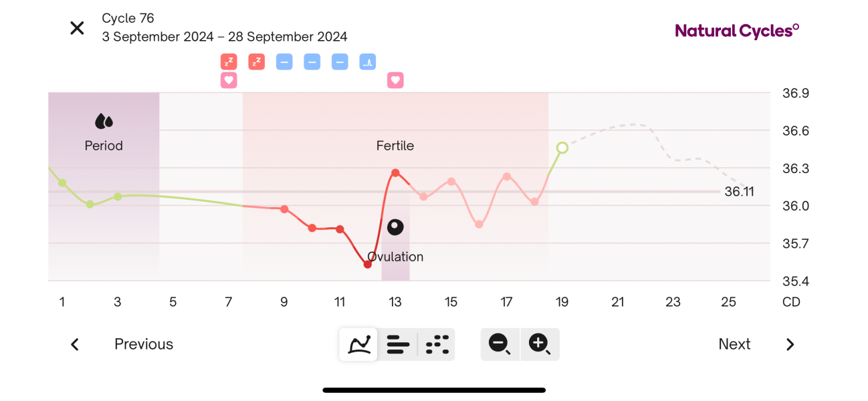Click the open circle temperature point on day 19

[x=562, y=148]
